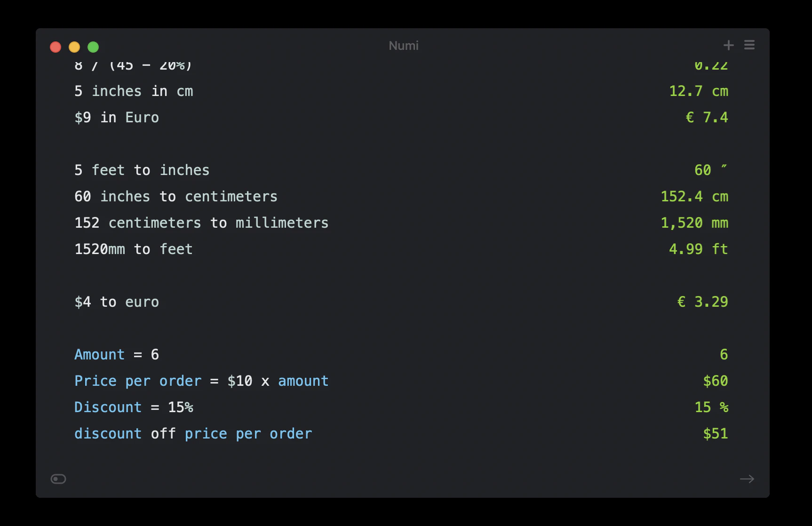Screen dimensions: 812x526
Task: Click the Numi window title
Action: [404, 46]
